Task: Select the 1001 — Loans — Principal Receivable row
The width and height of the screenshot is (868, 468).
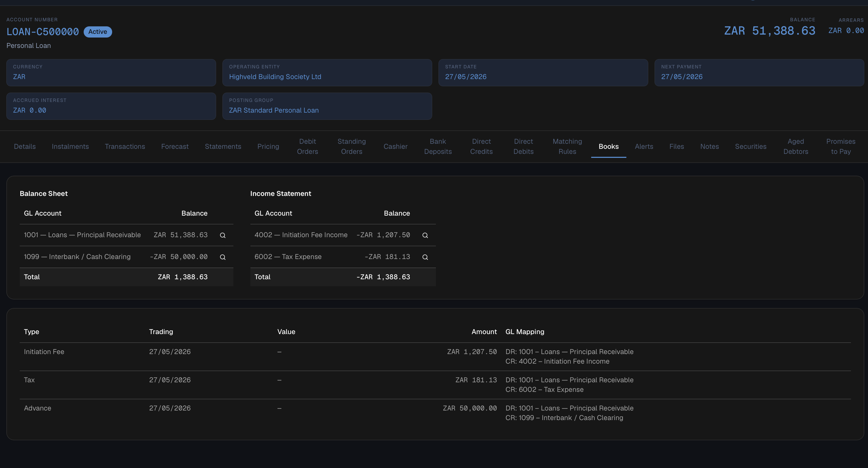Action: pyautogui.click(x=126, y=235)
